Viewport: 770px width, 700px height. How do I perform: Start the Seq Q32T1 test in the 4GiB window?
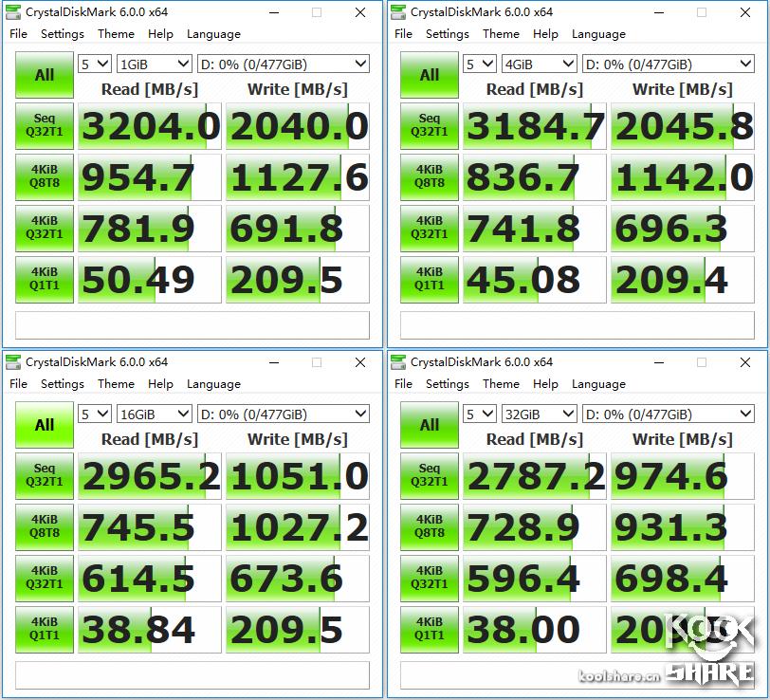(x=429, y=126)
